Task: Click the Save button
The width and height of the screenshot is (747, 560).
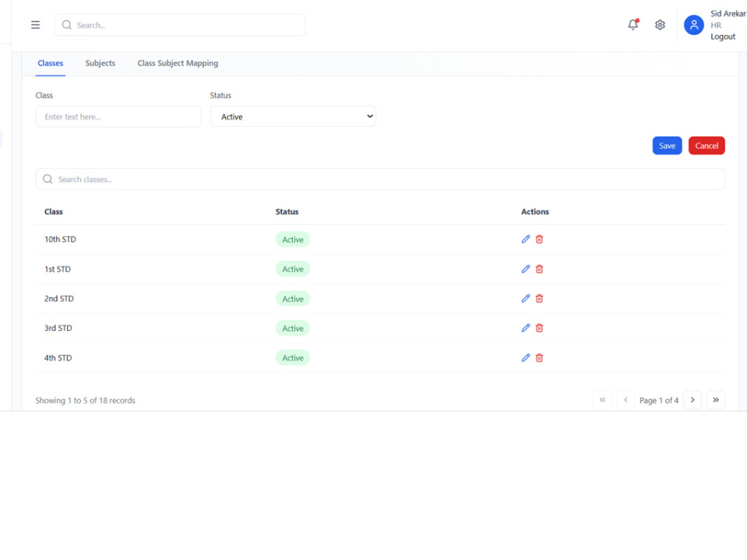Action: pos(667,146)
